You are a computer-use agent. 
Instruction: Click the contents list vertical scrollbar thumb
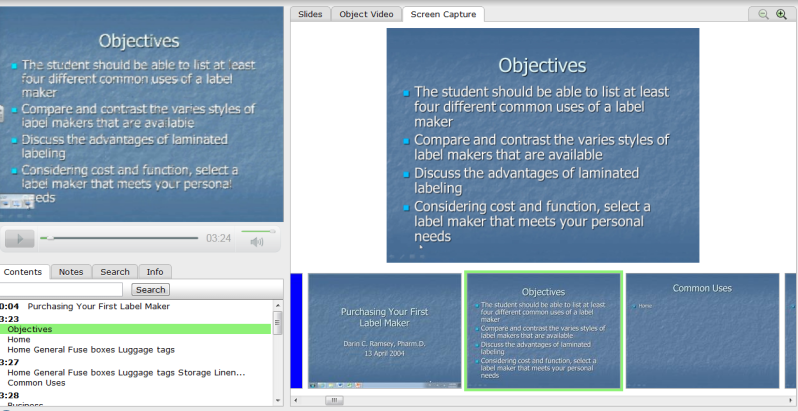coord(278,323)
